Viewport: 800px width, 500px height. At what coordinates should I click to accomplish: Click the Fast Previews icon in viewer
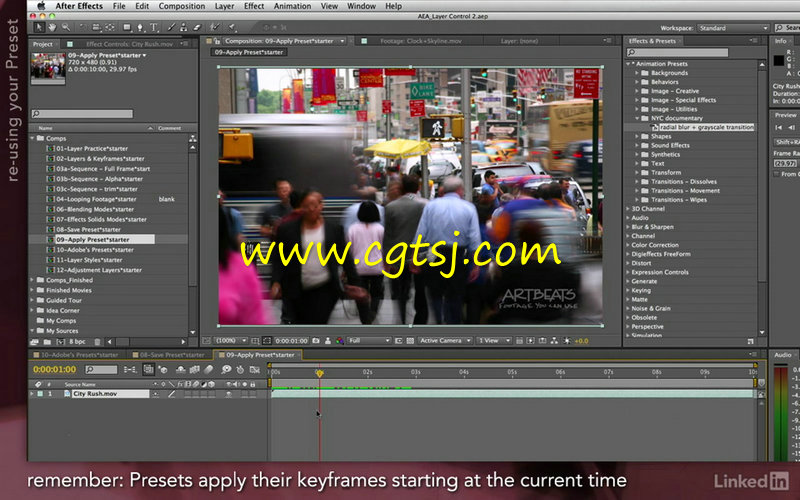[530, 341]
